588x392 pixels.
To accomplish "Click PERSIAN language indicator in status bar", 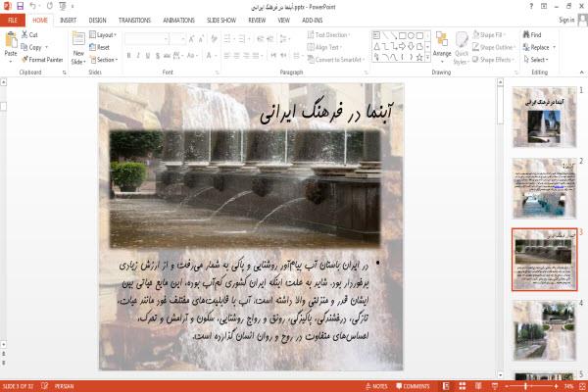I will pyautogui.click(x=64, y=386).
